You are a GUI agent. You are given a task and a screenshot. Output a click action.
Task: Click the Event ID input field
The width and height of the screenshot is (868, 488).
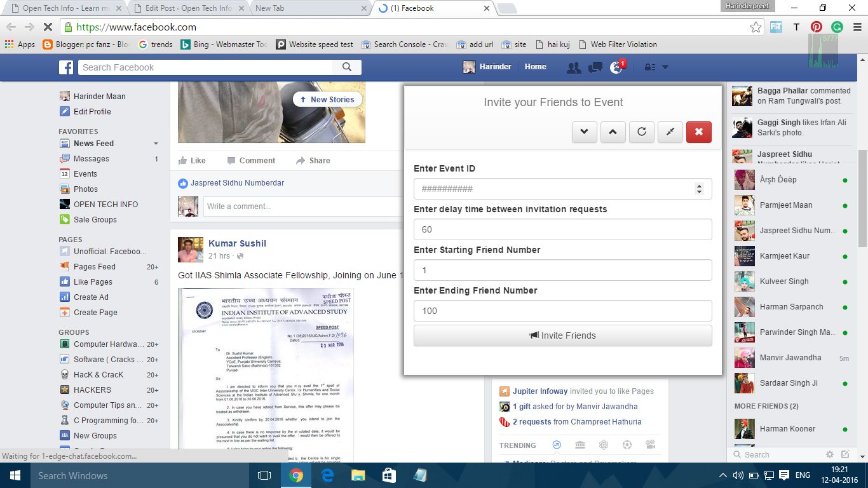(x=562, y=189)
